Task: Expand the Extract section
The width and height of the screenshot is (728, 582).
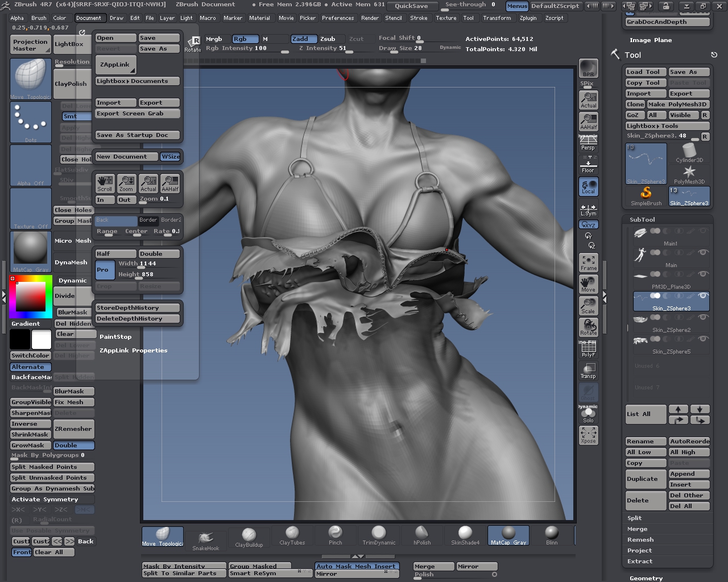Action: [640, 561]
